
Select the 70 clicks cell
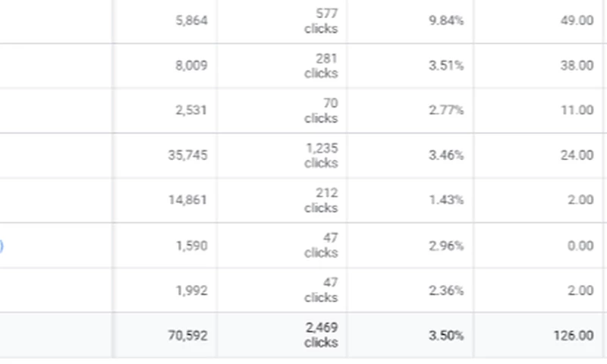(321, 111)
